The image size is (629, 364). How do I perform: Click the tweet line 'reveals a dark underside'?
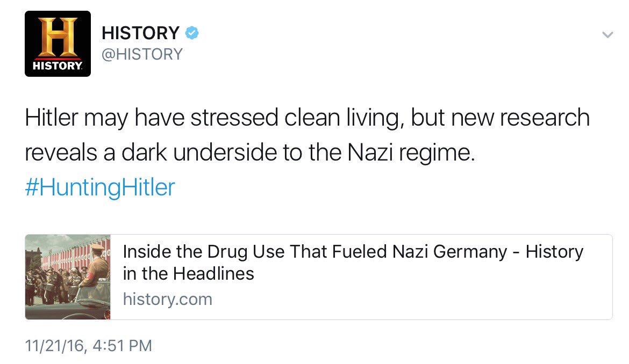pyautogui.click(x=250, y=154)
